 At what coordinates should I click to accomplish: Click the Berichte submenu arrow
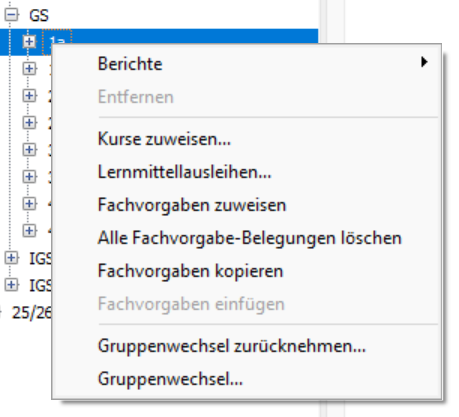424,62
